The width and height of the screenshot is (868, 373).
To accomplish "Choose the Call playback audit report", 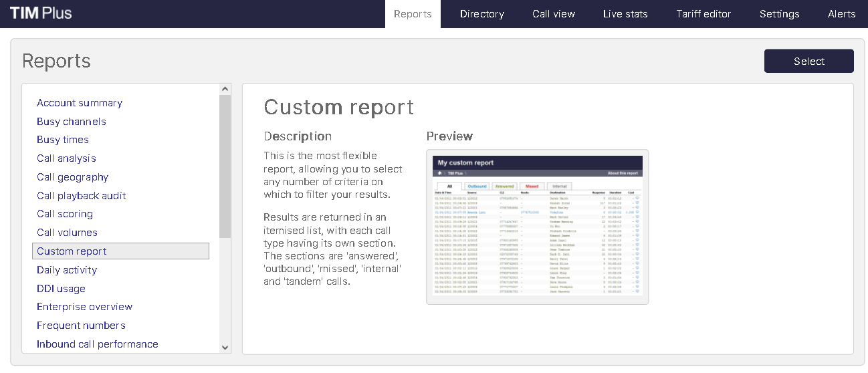I will (82, 196).
